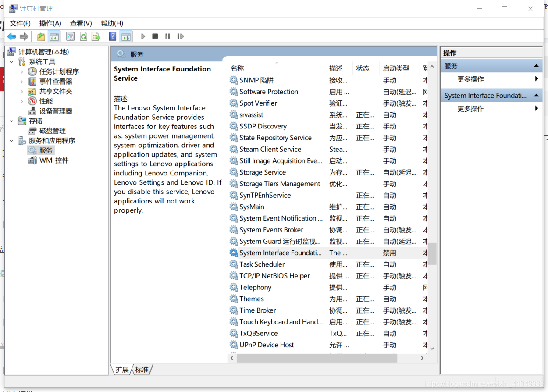Toggle the Show/Hide Action Pane icon
548x392 pixels.
(126, 36)
